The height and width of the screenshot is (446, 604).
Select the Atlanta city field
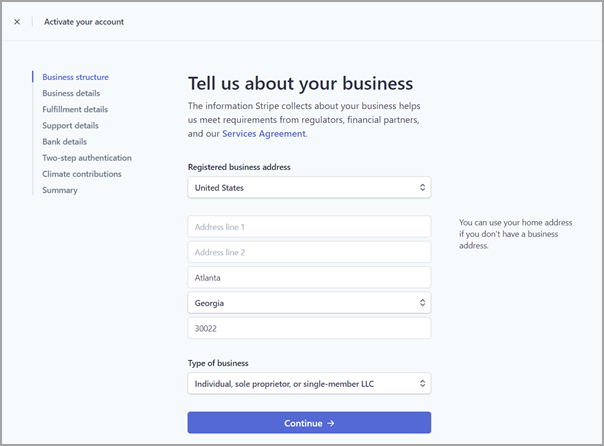click(x=309, y=277)
